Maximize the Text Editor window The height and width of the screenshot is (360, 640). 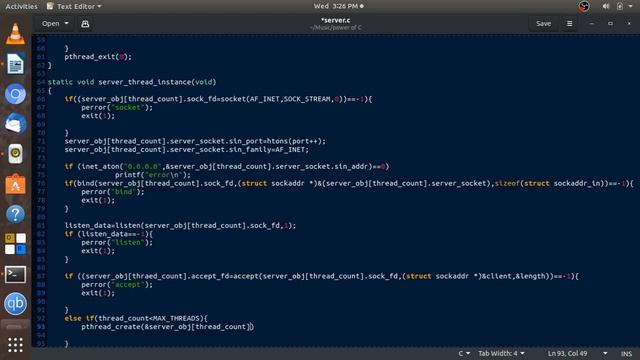tap(610, 24)
